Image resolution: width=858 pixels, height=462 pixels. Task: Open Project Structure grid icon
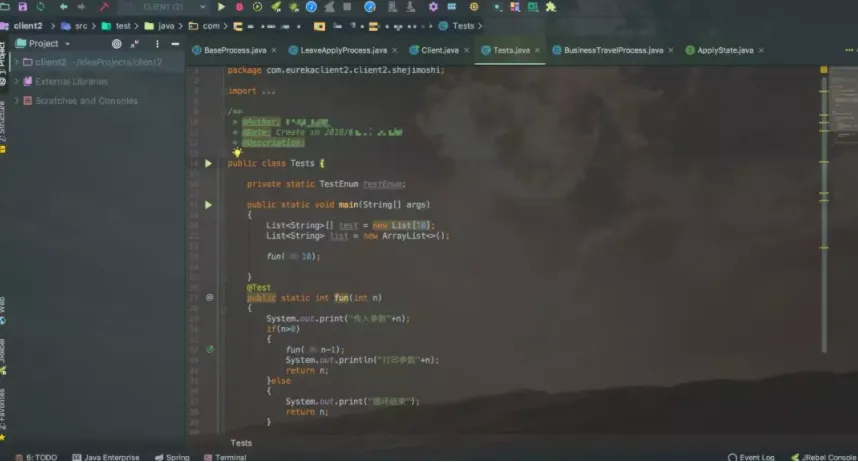pyautogui.click(x=451, y=7)
